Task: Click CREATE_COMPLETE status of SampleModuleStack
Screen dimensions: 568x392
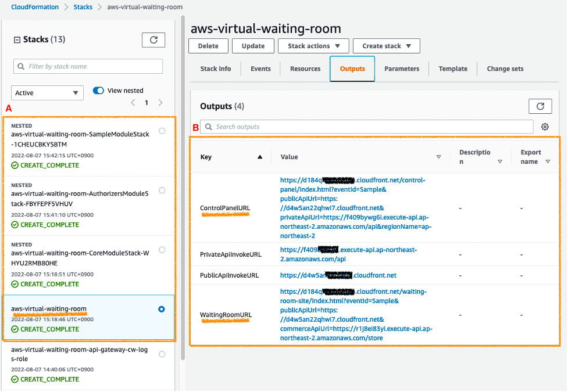Action: coord(45,166)
